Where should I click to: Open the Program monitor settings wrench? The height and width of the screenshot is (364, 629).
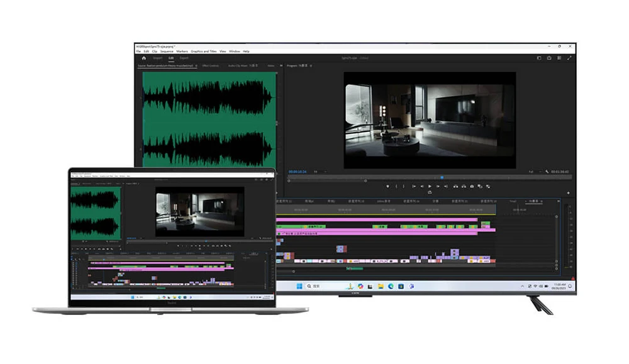point(547,171)
